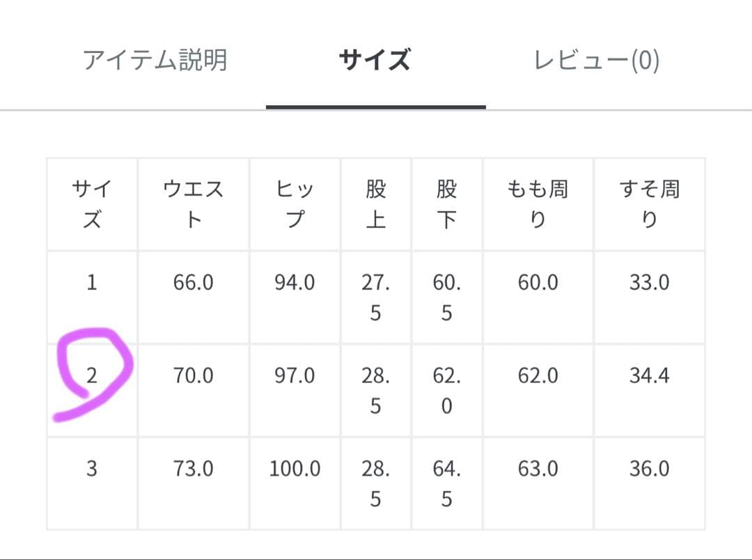Select size 3 in the size column
This screenshot has width=752, height=560.
pyautogui.click(x=93, y=469)
